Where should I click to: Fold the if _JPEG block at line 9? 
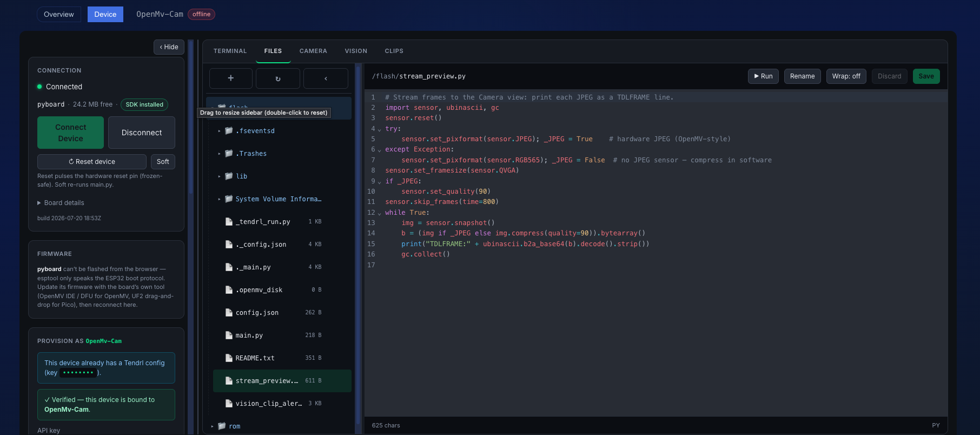click(379, 182)
